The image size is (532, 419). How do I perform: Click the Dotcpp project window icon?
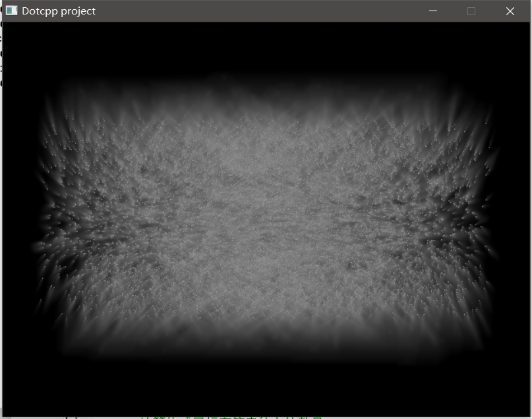11,11
